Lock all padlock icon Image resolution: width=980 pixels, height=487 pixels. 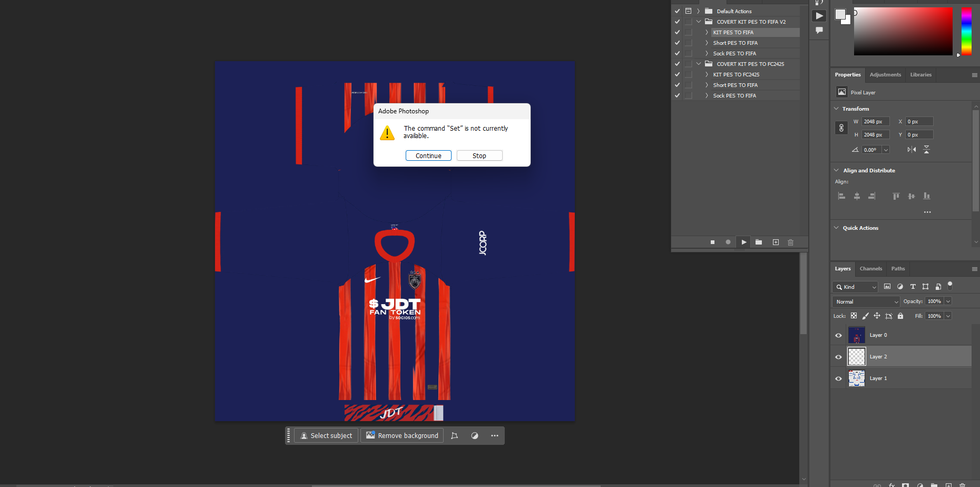coord(900,316)
